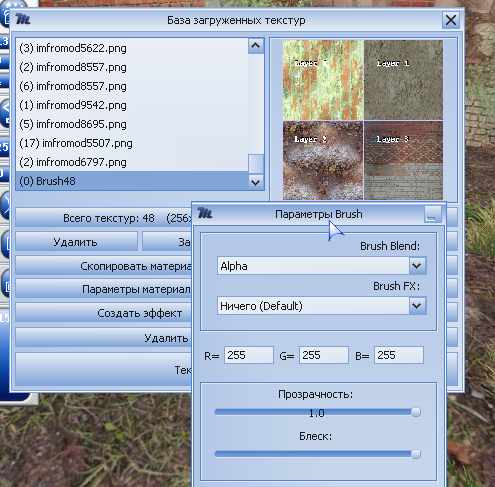Click the Блеск slider handle
Image resolution: width=495 pixels, height=487 pixels.
416,454
